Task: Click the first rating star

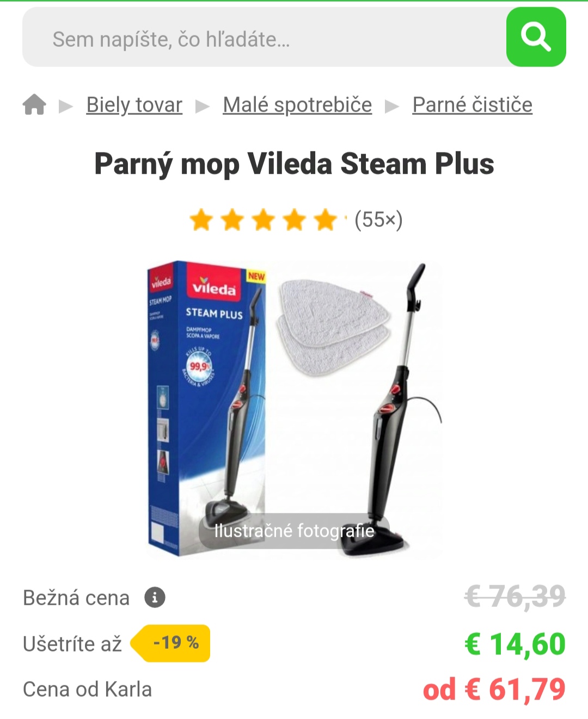Action: (x=201, y=220)
